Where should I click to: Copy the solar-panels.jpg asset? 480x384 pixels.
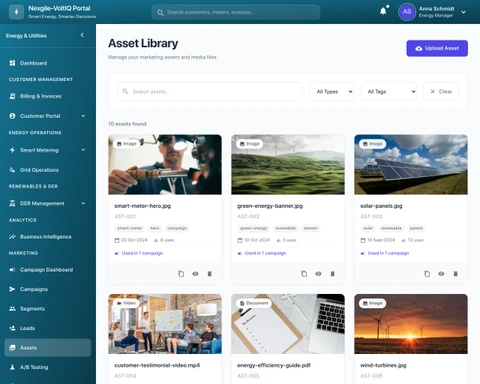pyautogui.click(x=427, y=274)
